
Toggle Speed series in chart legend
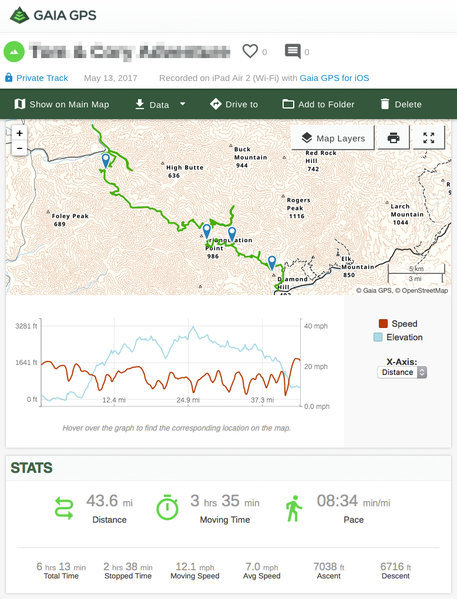coord(398,324)
